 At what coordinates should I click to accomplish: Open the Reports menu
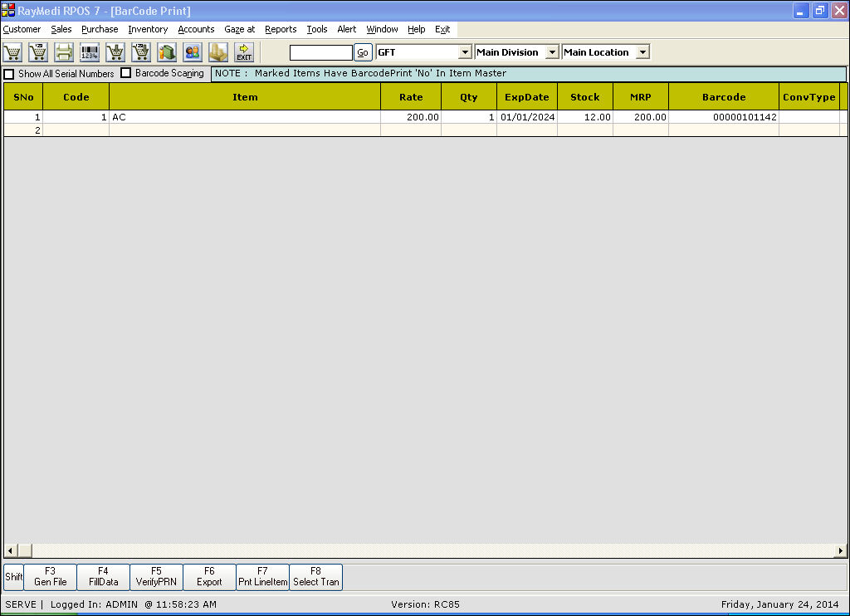(x=281, y=29)
